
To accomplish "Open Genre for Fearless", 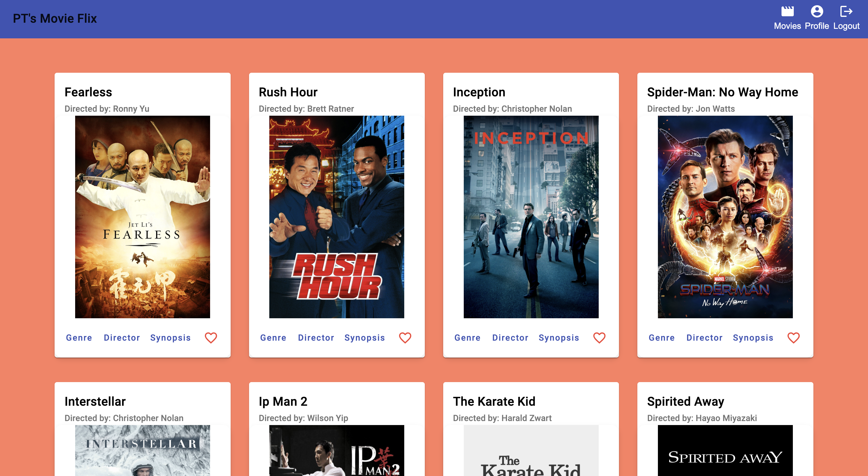I will pos(79,338).
